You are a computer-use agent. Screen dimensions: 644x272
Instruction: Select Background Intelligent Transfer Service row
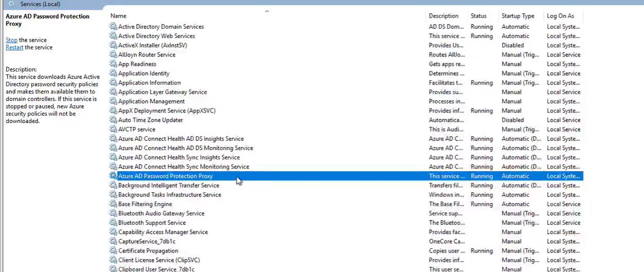pyautogui.click(x=169, y=186)
